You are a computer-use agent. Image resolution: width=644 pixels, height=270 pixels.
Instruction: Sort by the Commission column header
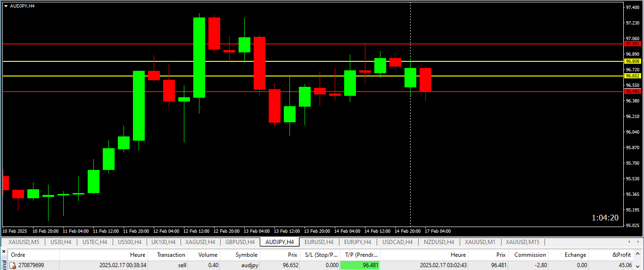coord(528,255)
